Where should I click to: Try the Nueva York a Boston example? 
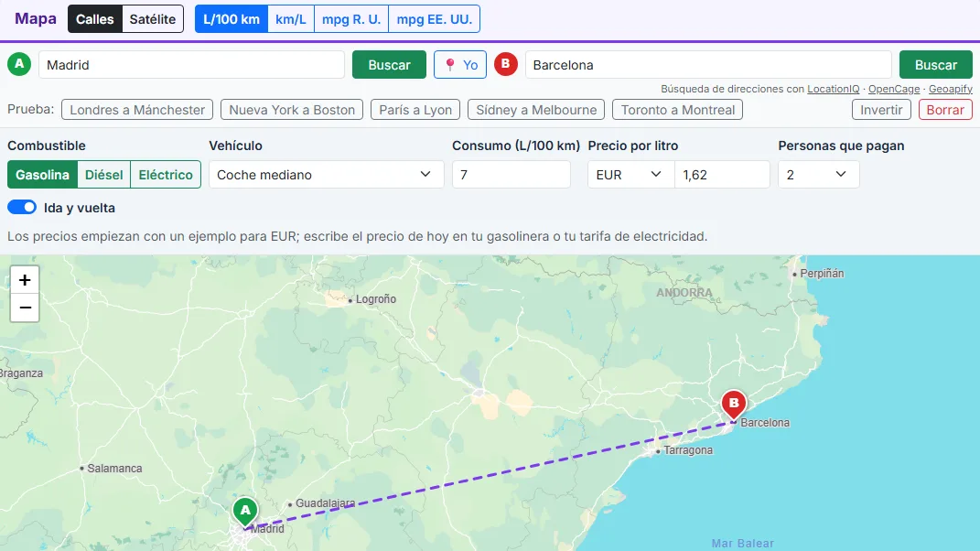tap(292, 110)
